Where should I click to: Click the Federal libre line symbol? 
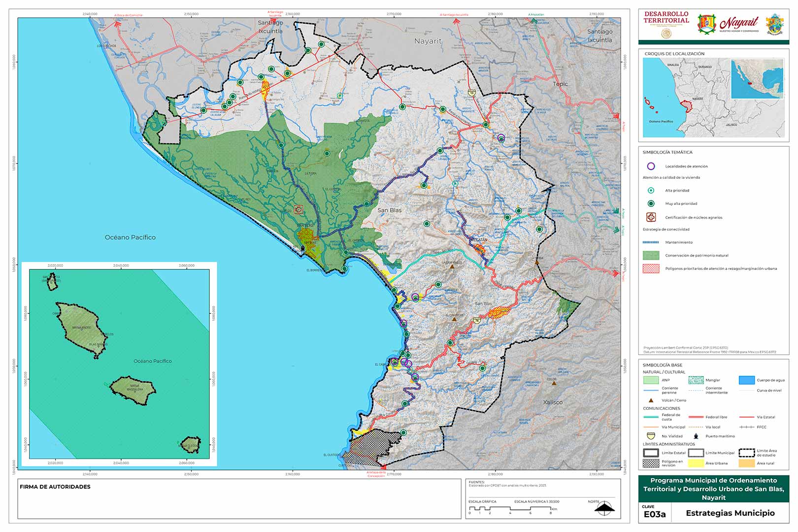[696, 417]
